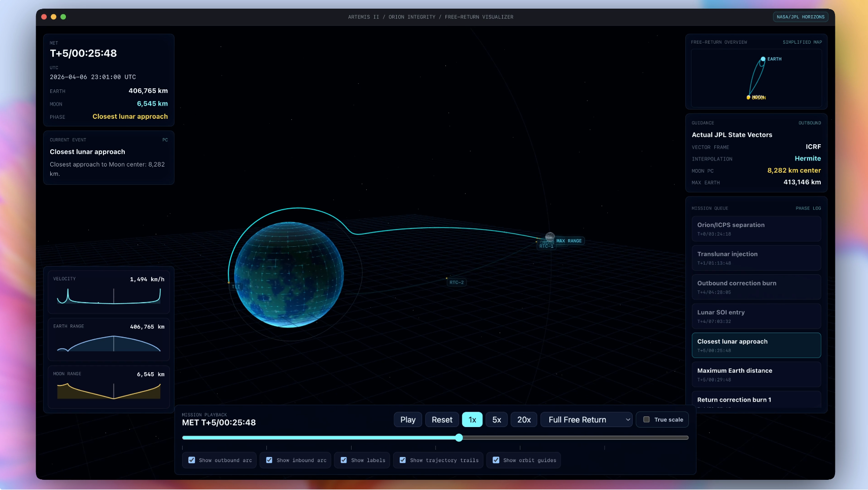Click the Moon distance 6,545 km value

point(152,104)
